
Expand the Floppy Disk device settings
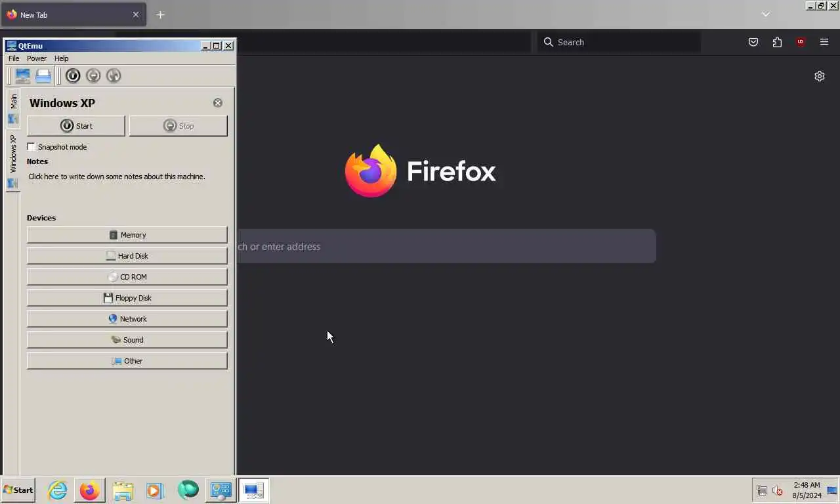(x=127, y=298)
